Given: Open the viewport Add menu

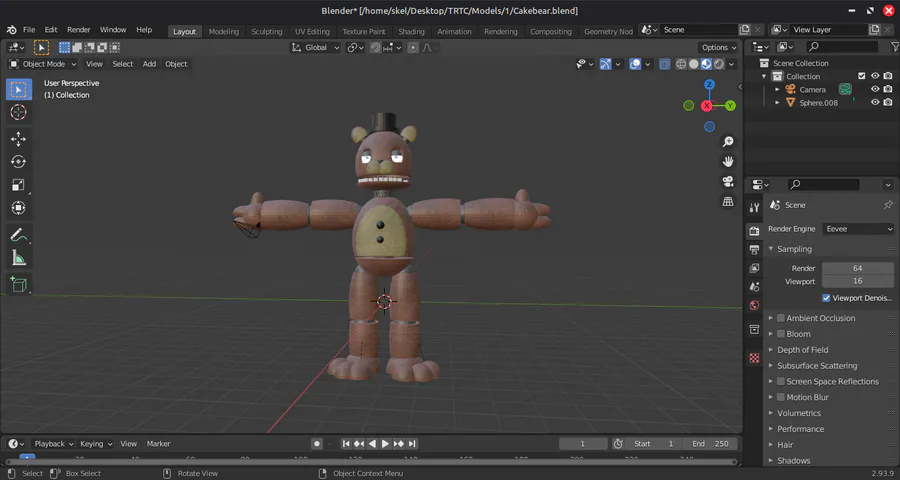Looking at the screenshot, I should point(149,64).
